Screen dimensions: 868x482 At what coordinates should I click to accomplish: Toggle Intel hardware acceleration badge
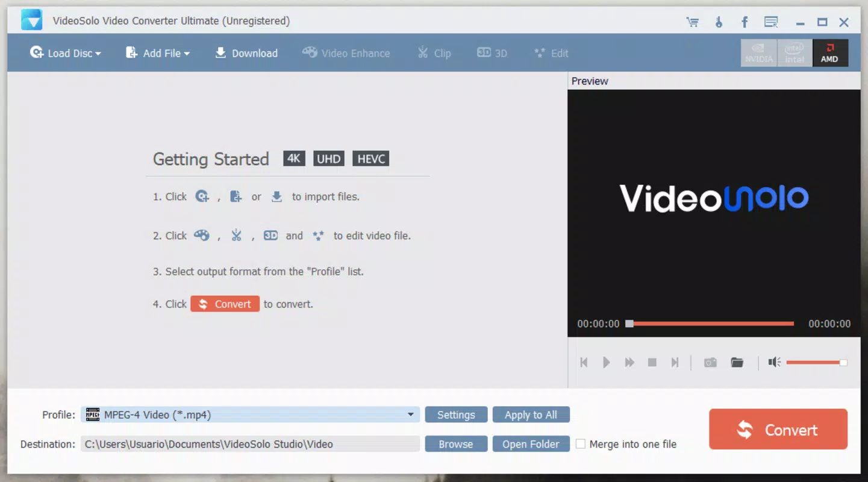click(x=795, y=53)
